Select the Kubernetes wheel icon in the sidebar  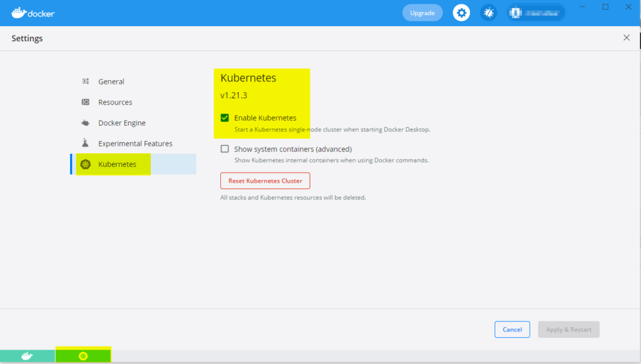(x=85, y=164)
